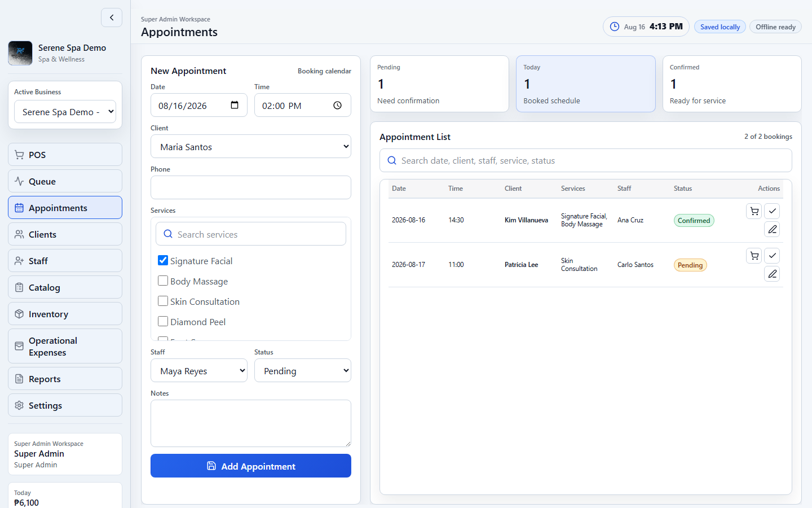Select the Pending summary card
The width and height of the screenshot is (812, 508).
[439, 84]
